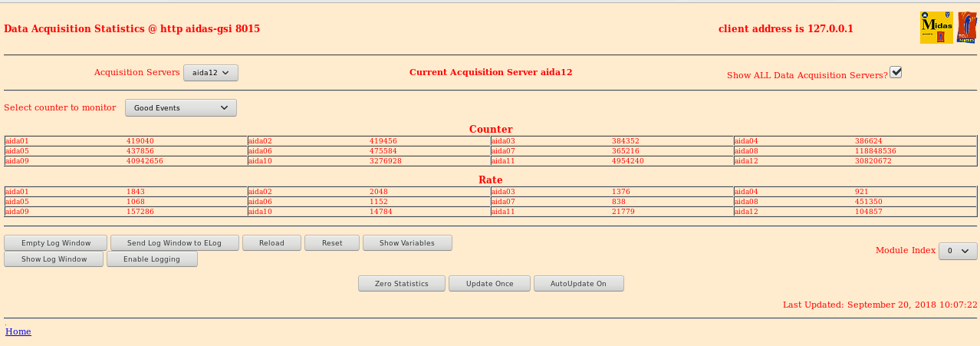Click the Update Once button
Image resolution: width=980 pixels, height=346 pixels.
[490, 284]
